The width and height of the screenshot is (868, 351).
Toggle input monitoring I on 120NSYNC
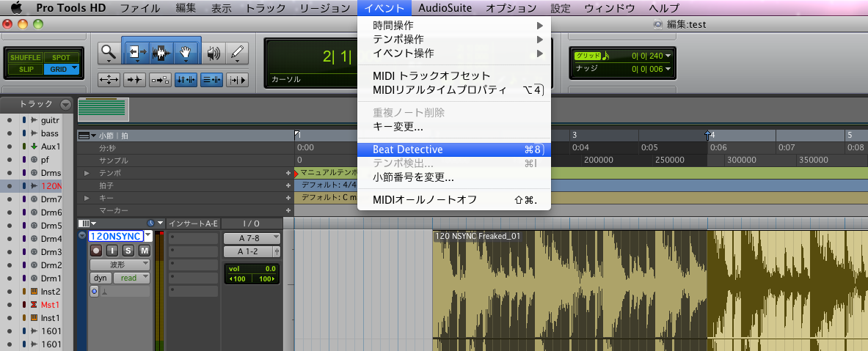point(112,251)
